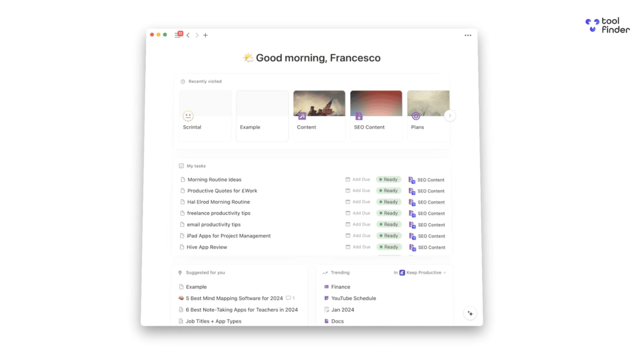Image resolution: width=644 pixels, height=362 pixels.
Task: Click the Docs page icon under Trending
Action: pos(326,321)
